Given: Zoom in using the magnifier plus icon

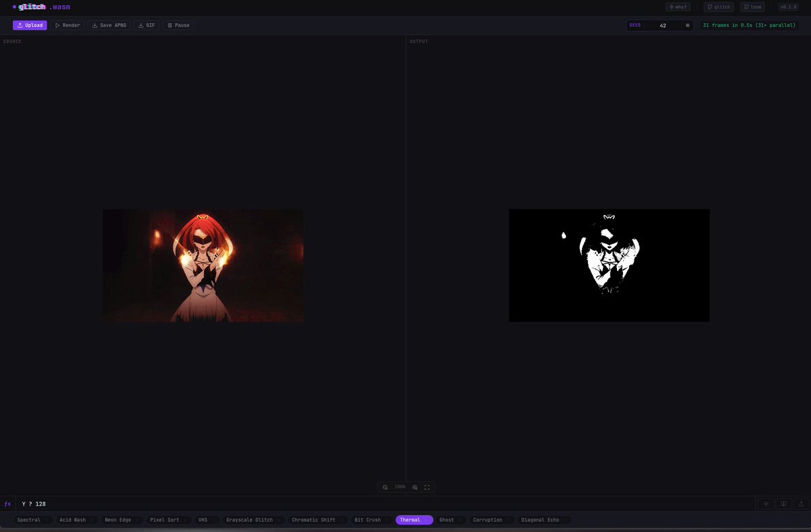Looking at the screenshot, I should tap(415, 487).
